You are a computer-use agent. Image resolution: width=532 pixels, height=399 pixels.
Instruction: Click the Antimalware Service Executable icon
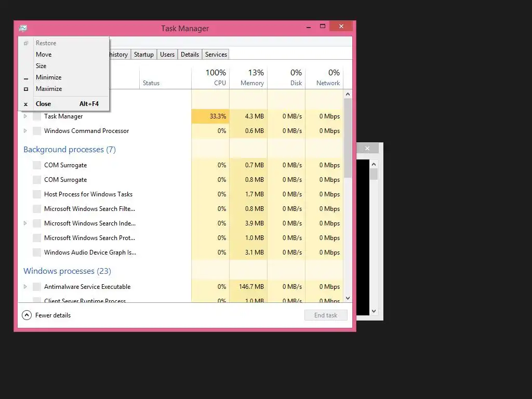click(37, 287)
